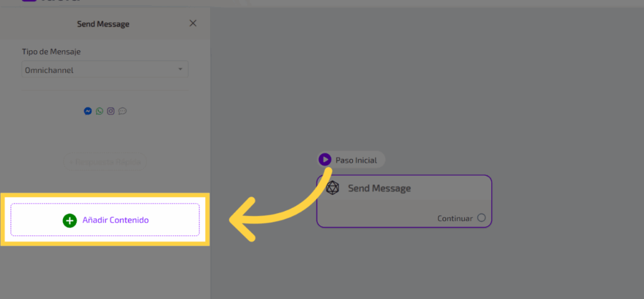Click the Continuar label in the node
644x299 pixels.
coord(455,219)
